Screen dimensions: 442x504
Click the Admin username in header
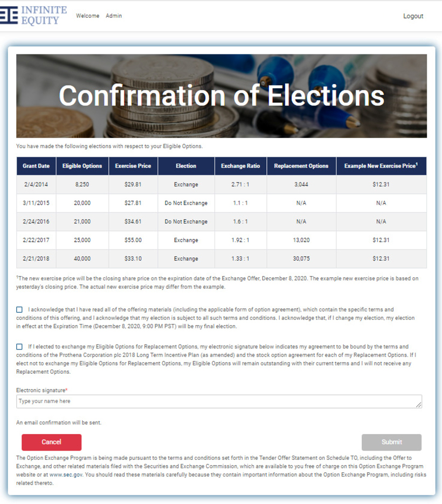pos(114,16)
